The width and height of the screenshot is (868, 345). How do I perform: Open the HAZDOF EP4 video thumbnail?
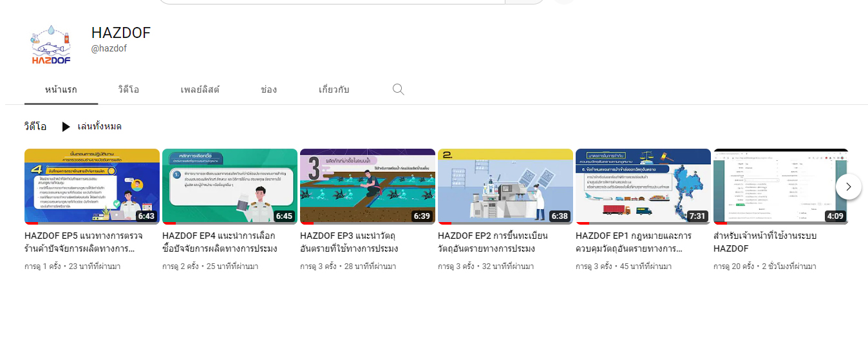[230, 187]
